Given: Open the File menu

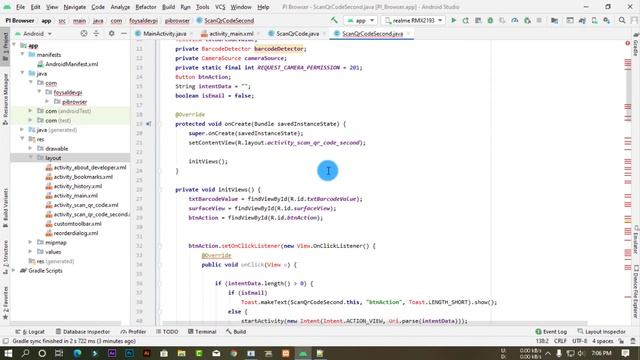Looking at the screenshot, I should [x=20, y=7].
